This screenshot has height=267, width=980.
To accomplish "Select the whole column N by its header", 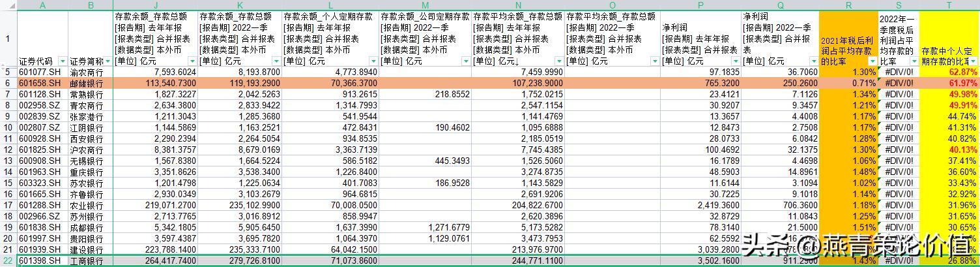I will coord(517,5).
